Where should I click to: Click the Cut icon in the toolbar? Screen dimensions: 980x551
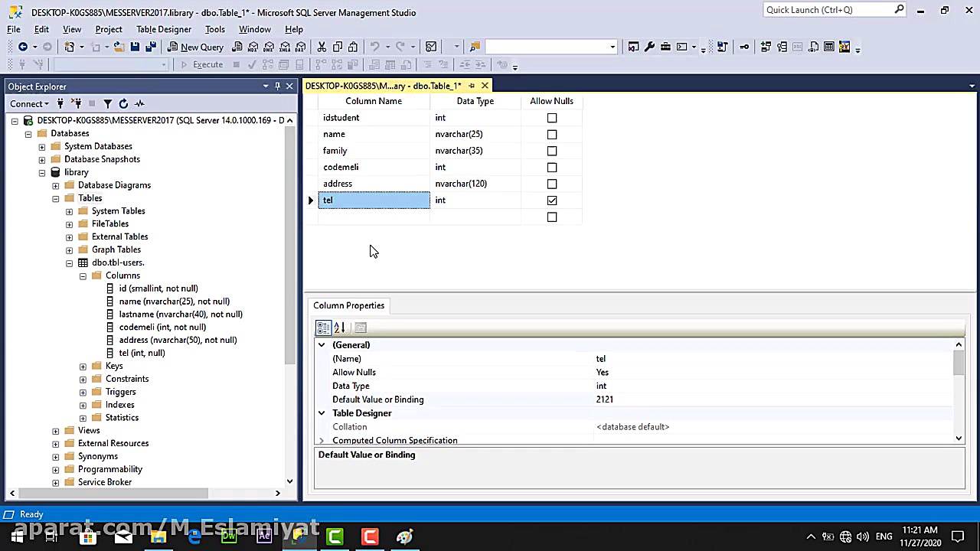point(322,47)
